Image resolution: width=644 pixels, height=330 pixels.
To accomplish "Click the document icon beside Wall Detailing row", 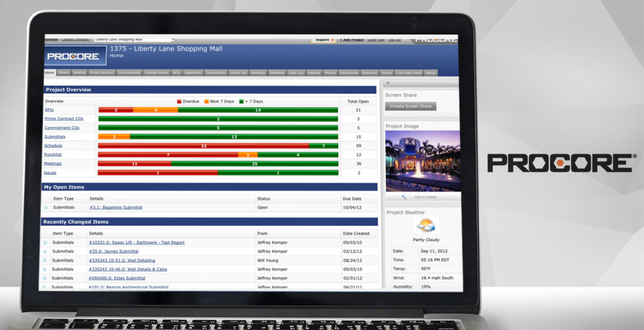I will point(46,260).
